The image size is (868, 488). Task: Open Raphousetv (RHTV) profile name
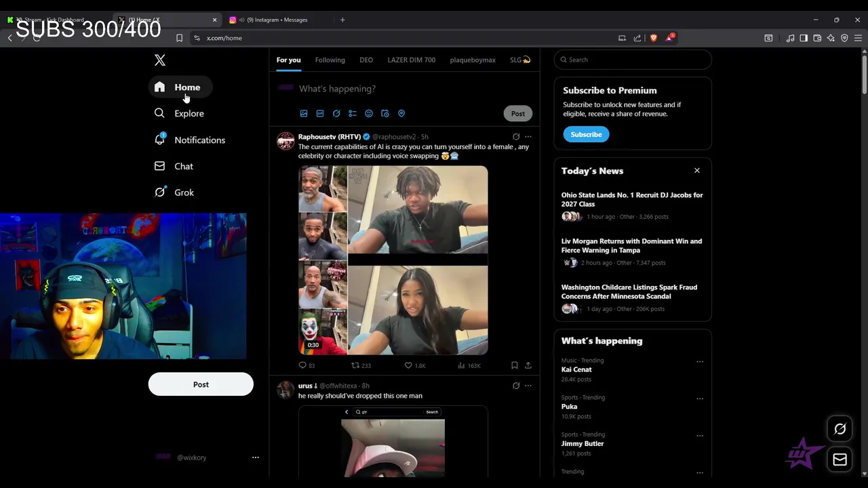coord(330,137)
